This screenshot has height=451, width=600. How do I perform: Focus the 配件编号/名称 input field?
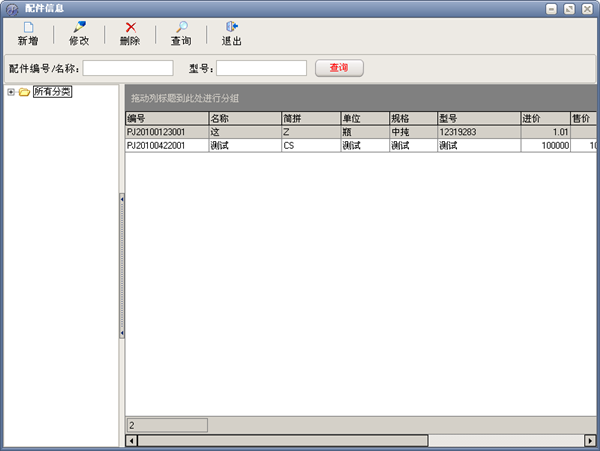pos(127,68)
